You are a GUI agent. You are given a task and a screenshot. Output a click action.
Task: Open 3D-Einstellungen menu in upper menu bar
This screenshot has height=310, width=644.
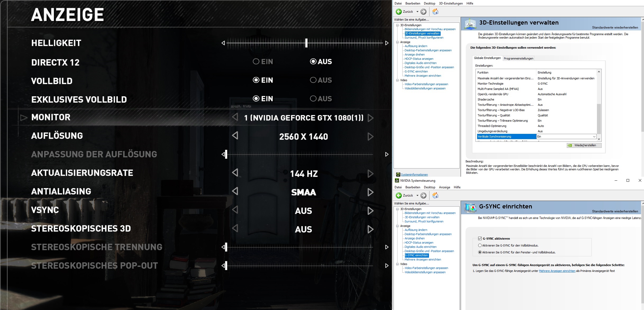point(451,3)
